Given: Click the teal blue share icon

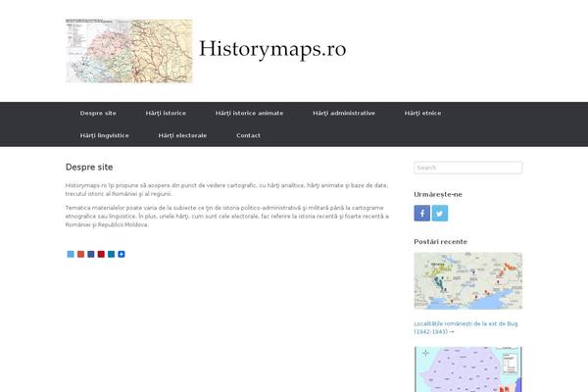Looking at the screenshot, I should [111, 254].
